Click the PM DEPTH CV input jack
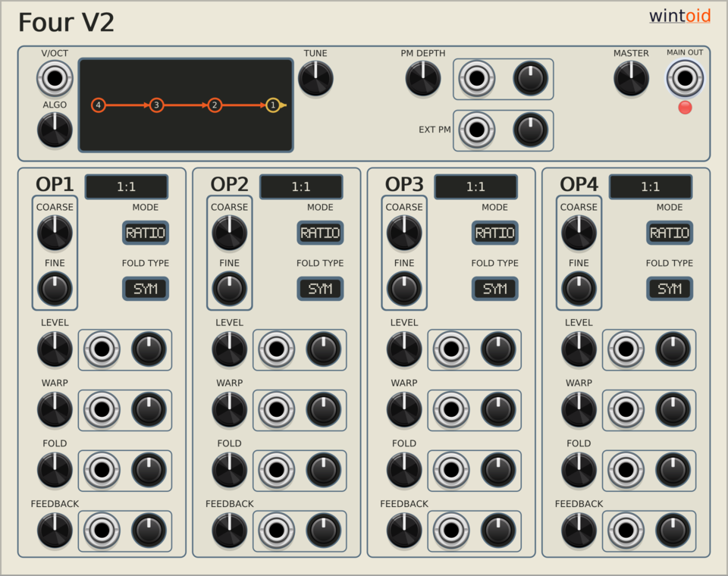The height and width of the screenshot is (576, 728). (477, 78)
